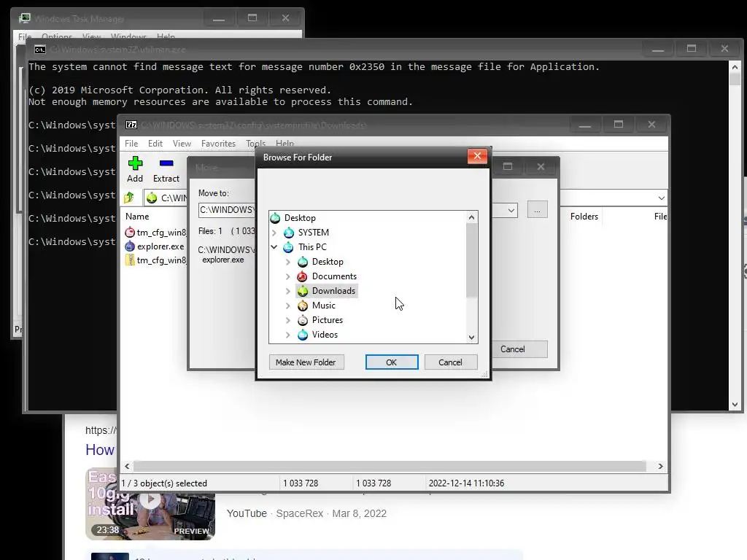Click the command prompt title bar icon

point(40,49)
